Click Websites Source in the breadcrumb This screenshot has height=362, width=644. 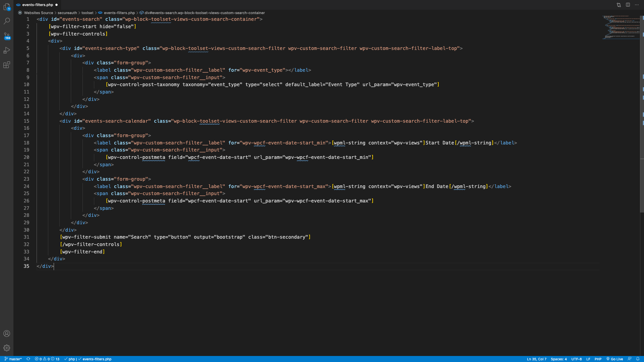[x=38, y=13]
